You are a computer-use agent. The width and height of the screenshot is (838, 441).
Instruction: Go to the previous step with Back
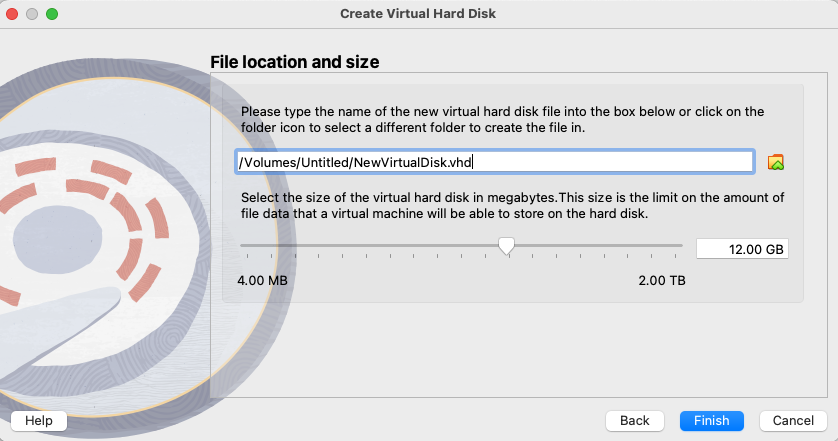point(634,421)
